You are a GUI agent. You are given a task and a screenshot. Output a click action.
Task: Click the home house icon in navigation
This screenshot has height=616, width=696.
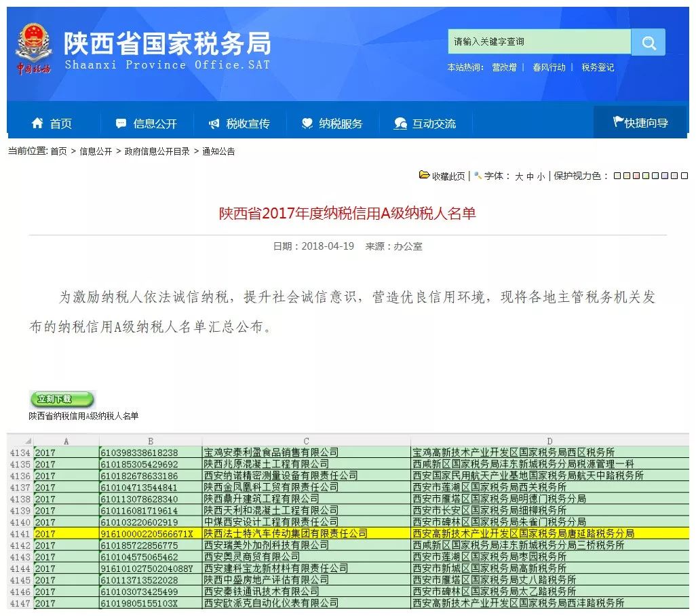tap(38, 123)
